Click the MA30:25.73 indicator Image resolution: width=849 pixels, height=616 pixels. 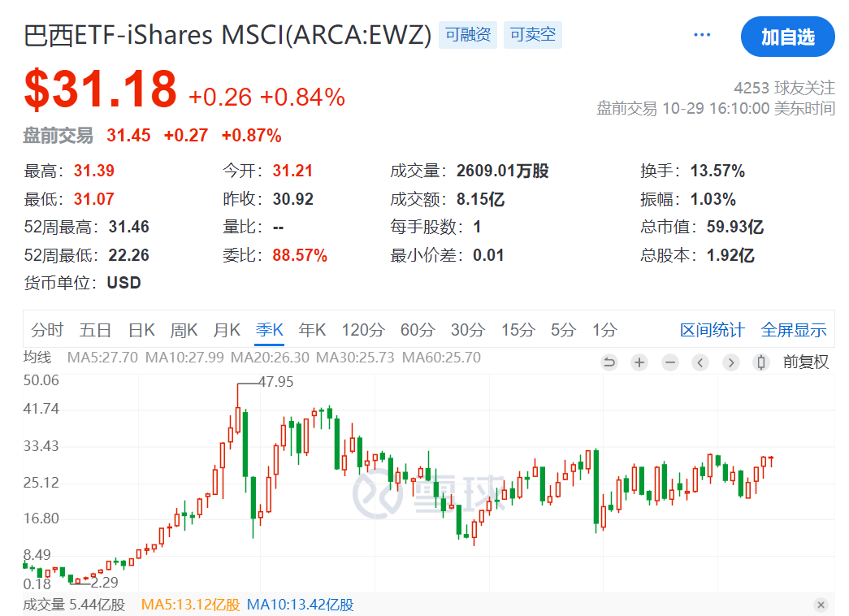pos(355,358)
